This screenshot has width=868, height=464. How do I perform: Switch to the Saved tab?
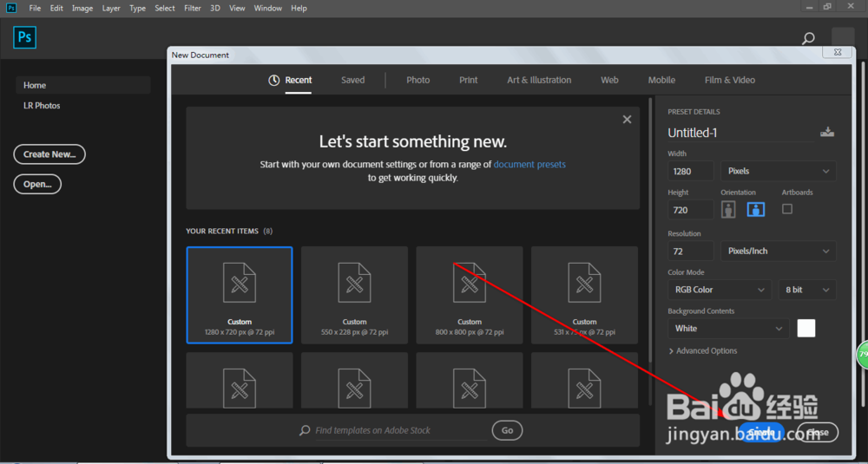[x=352, y=80]
